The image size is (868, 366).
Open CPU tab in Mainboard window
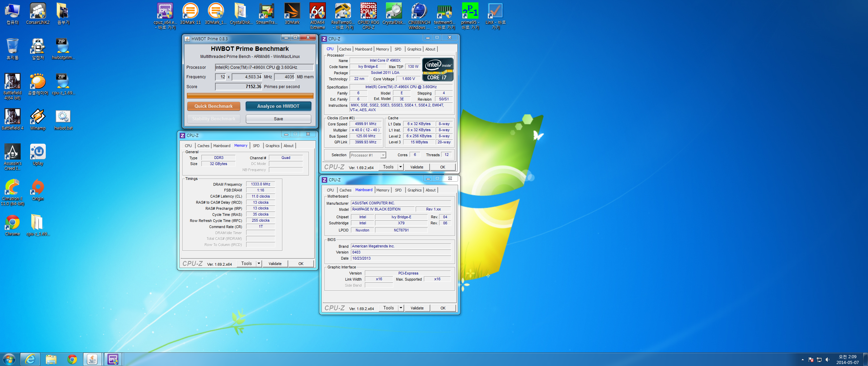[x=330, y=190]
